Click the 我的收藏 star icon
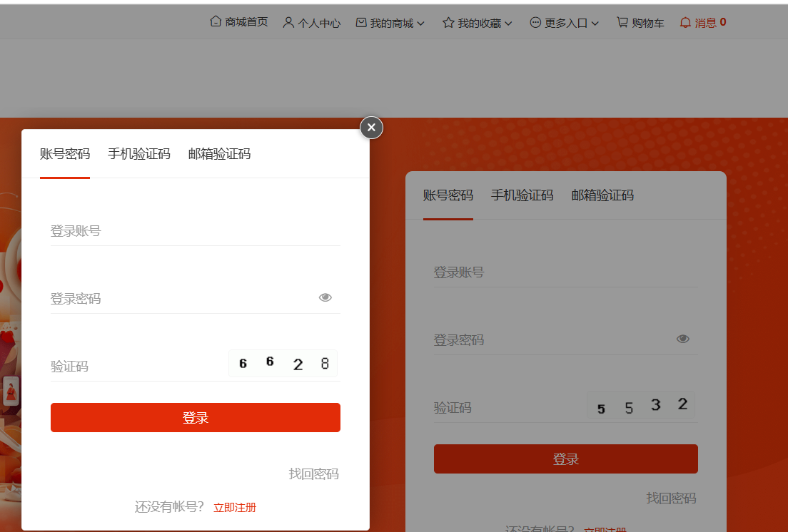This screenshot has height=532, width=788. (448, 23)
